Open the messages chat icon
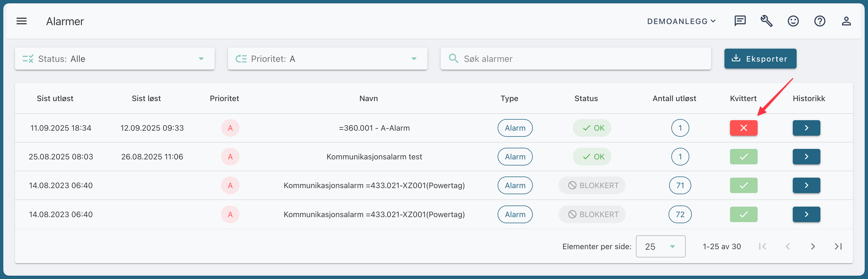The image size is (868, 279). click(x=740, y=21)
